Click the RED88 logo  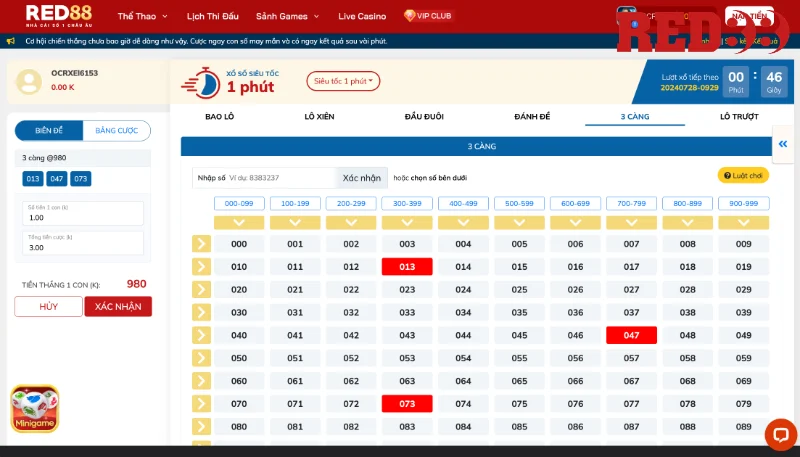59,16
